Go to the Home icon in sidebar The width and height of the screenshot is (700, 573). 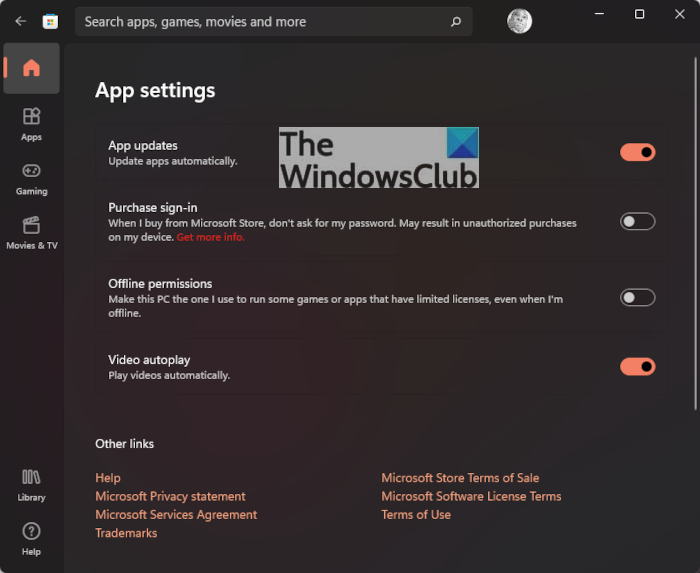[31, 68]
